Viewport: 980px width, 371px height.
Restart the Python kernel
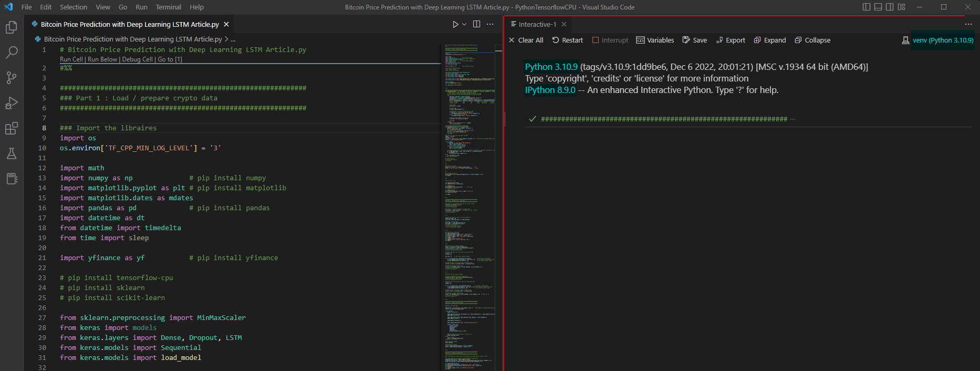pyautogui.click(x=567, y=40)
